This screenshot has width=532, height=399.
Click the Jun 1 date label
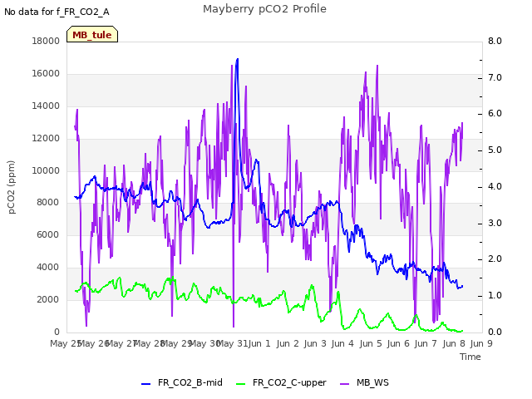[259, 344]
